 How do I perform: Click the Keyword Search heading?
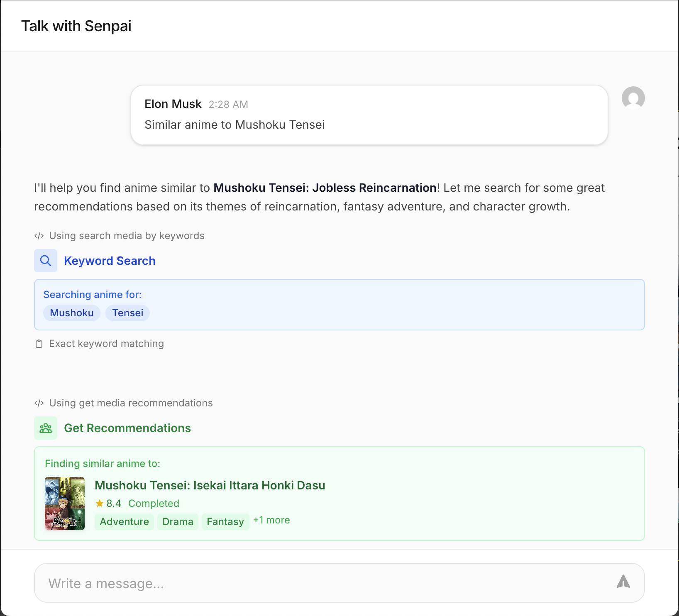[x=110, y=261]
